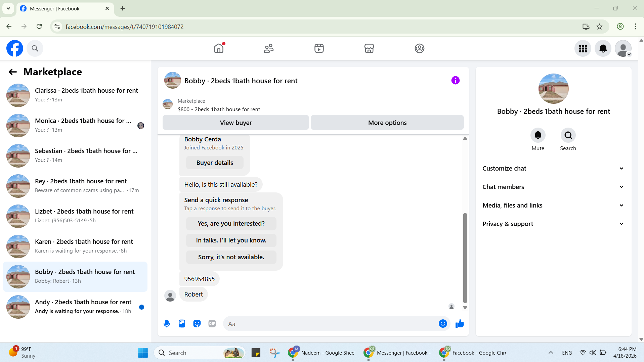Screen dimensions: 644x362
Task: Open Monica's house for rent conversation
Action: pyautogui.click(x=75, y=126)
